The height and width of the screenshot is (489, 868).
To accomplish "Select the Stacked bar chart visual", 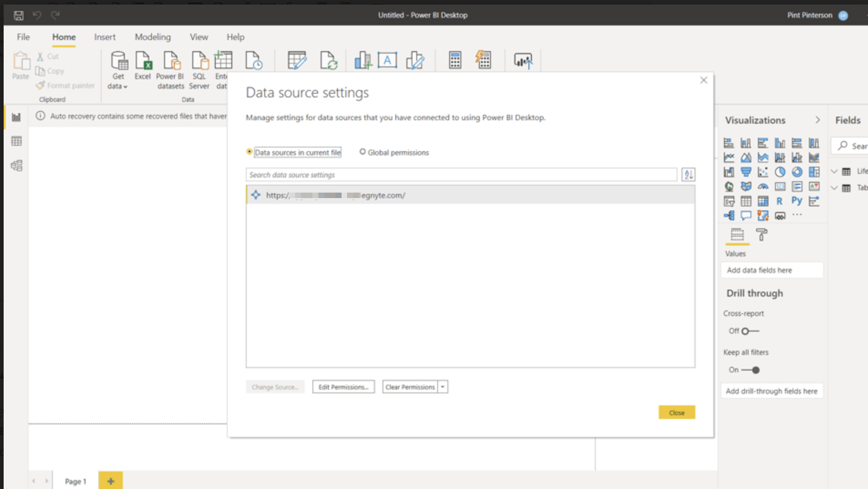I will 729,143.
